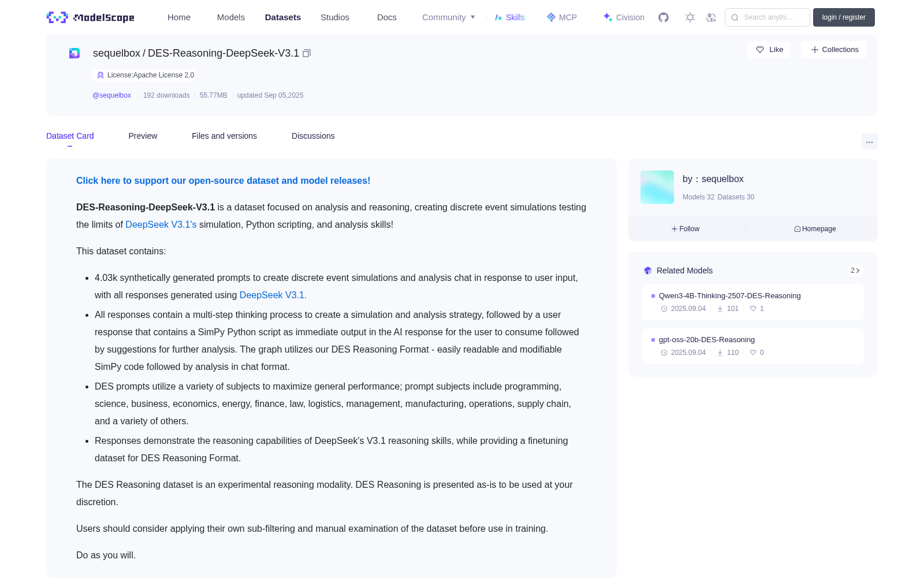Viewport: 924px width, 578px height.
Task: Add dataset to Collections
Action: (x=834, y=50)
